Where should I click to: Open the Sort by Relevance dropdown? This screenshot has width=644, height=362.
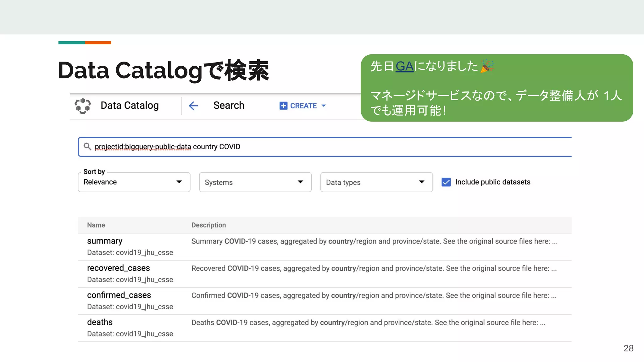(134, 182)
